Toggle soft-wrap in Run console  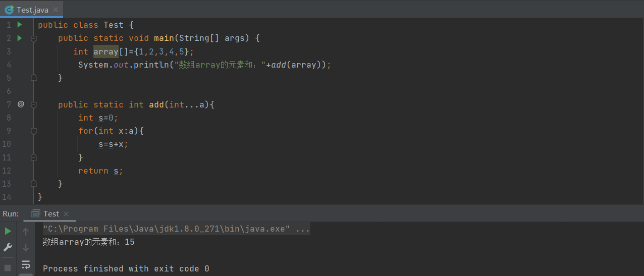click(x=26, y=264)
